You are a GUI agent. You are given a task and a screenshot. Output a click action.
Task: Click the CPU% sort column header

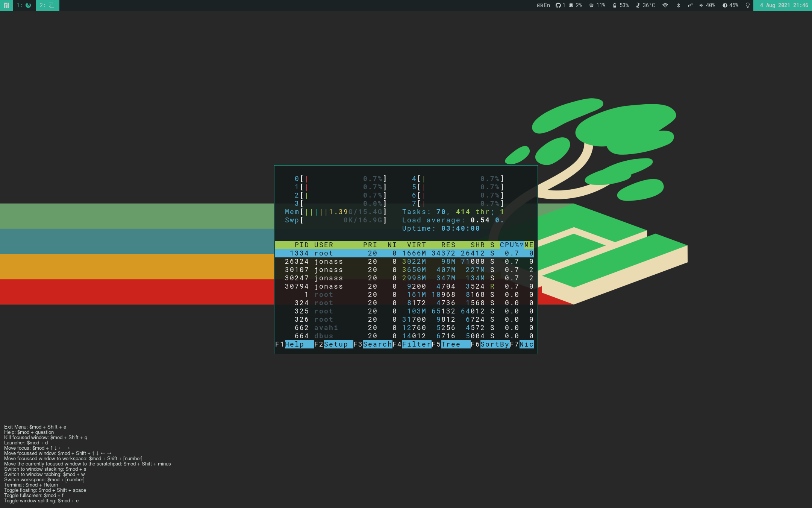point(511,245)
